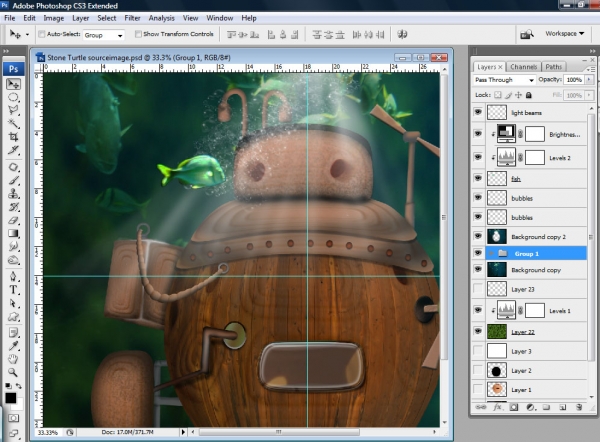Viewport: 600px width, 442px height.
Task: Select the Polygonal Lasso tool
Action: (x=13, y=110)
